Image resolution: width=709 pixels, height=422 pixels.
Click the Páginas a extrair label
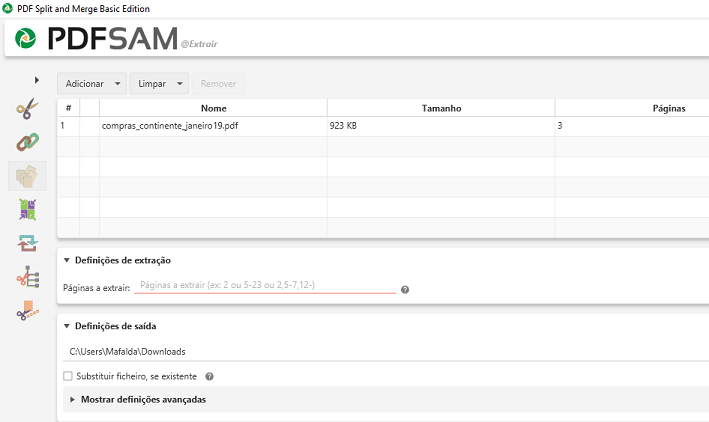coord(96,288)
